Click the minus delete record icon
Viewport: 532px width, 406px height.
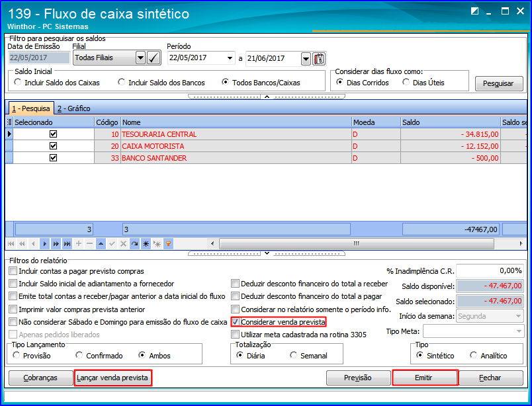pos(89,243)
